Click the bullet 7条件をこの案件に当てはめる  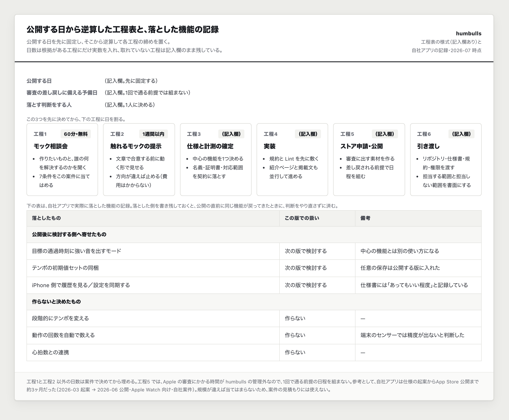(x=65, y=181)
